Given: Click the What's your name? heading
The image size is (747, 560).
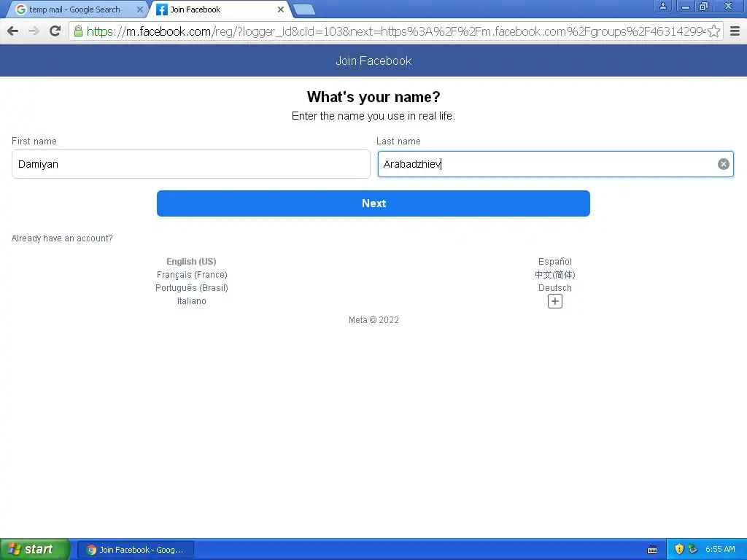Looking at the screenshot, I should click(x=373, y=97).
